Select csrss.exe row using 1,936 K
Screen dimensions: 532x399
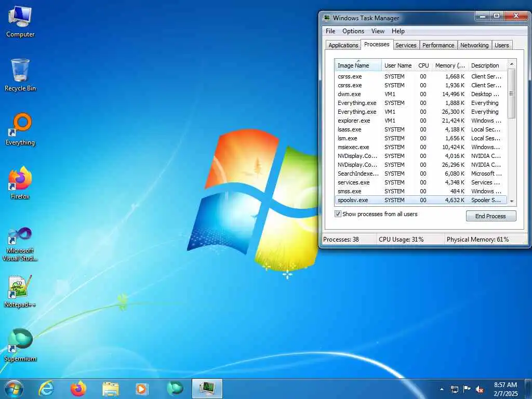[421, 85]
